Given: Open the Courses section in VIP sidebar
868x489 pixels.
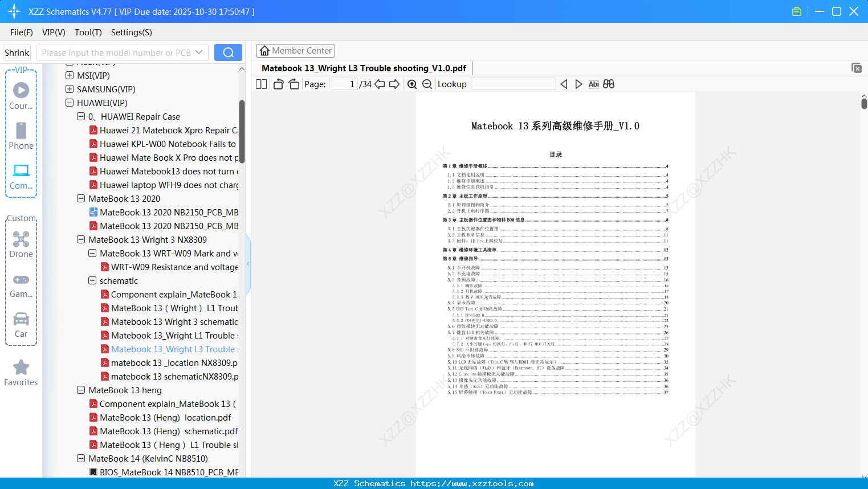Looking at the screenshot, I should tap(21, 96).
